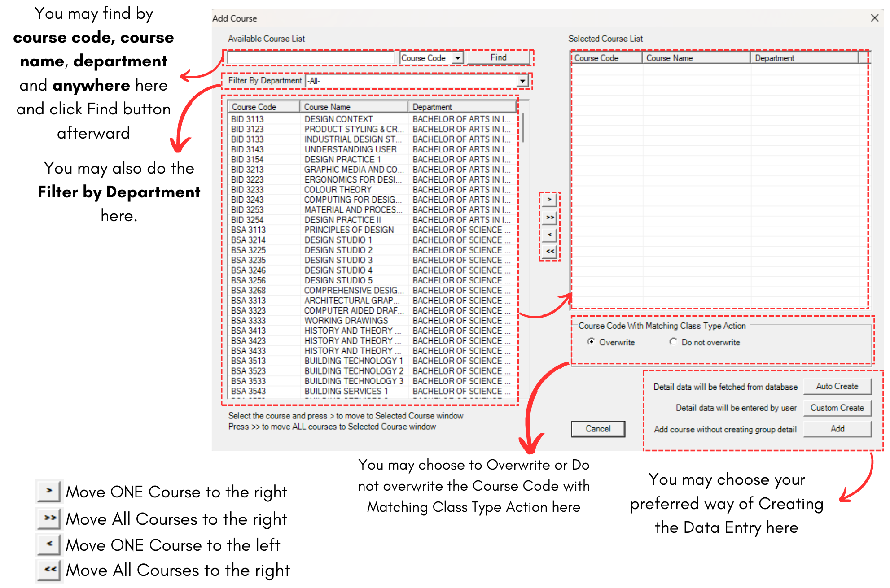890x588 pixels.
Task: Select the Overwrite radio option
Action: [592, 342]
